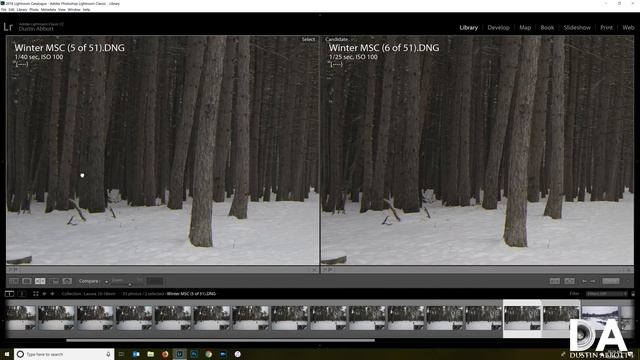Click the Lr logo
Viewport: 640px width, 360px height.
[8, 27]
